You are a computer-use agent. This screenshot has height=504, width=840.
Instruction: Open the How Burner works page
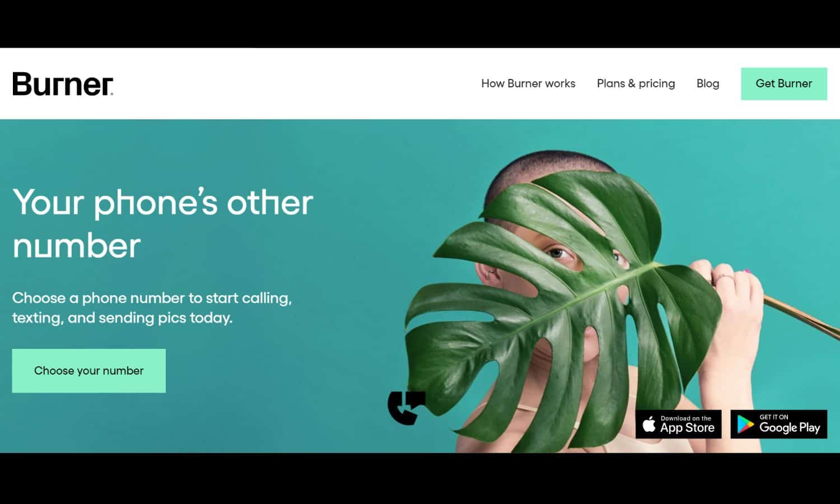pyautogui.click(x=528, y=83)
